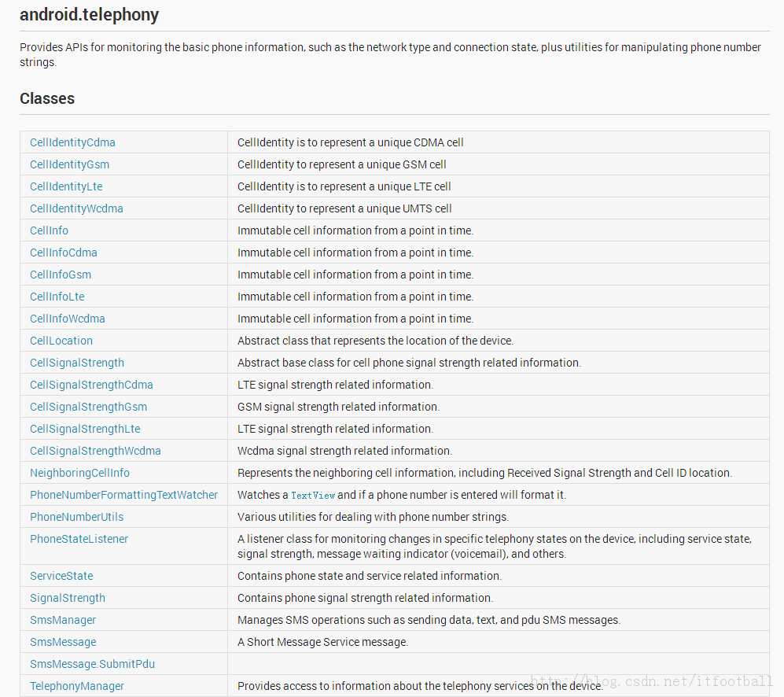
Task: Go to the SmsManager class
Action: pyautogui.click(x=63, y=620)
